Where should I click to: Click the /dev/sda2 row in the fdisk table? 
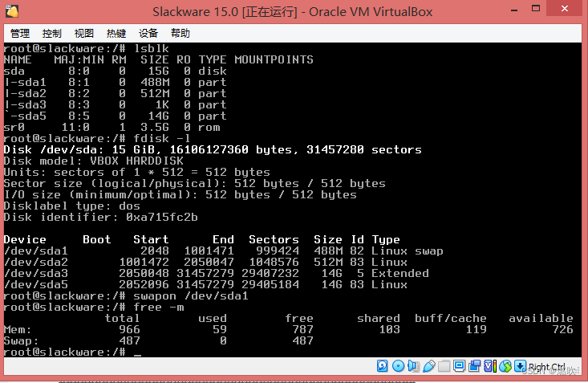click(x=205, y=262)
